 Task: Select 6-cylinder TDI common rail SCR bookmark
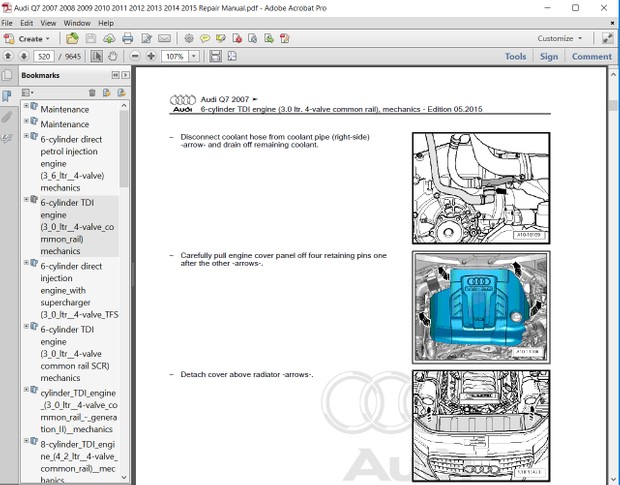point(75,353)
